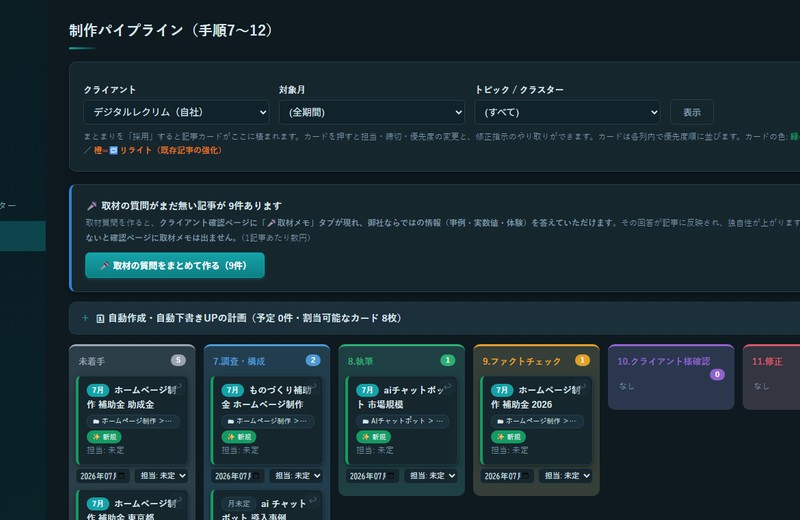This screenshot has width=800, height=520.
Task: Click the 新規 badge on ものづくり補助金 card
Action: [x=239, y=437]
